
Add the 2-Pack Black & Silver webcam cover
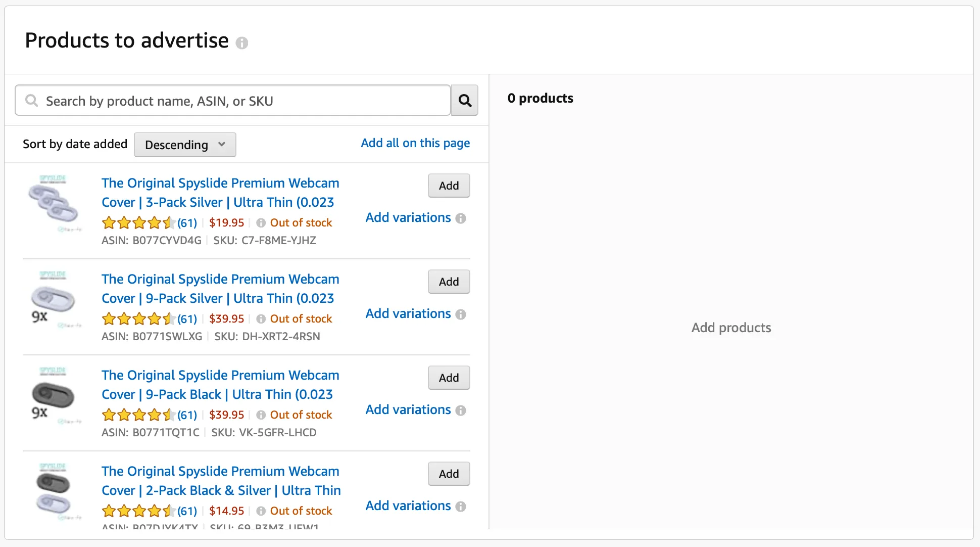pyautogui.click(x=449, y=474)
